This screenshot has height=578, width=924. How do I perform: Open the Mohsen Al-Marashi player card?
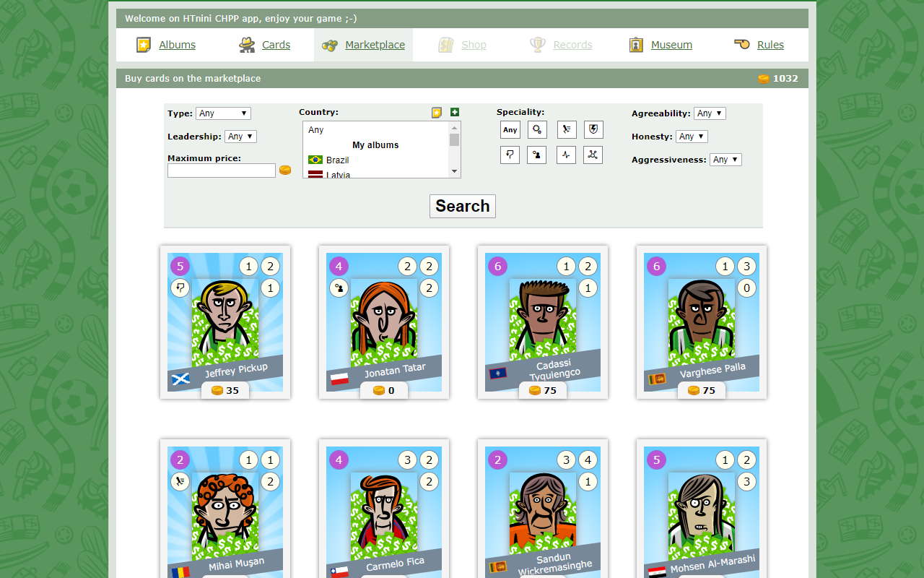[x=702, y=509]
